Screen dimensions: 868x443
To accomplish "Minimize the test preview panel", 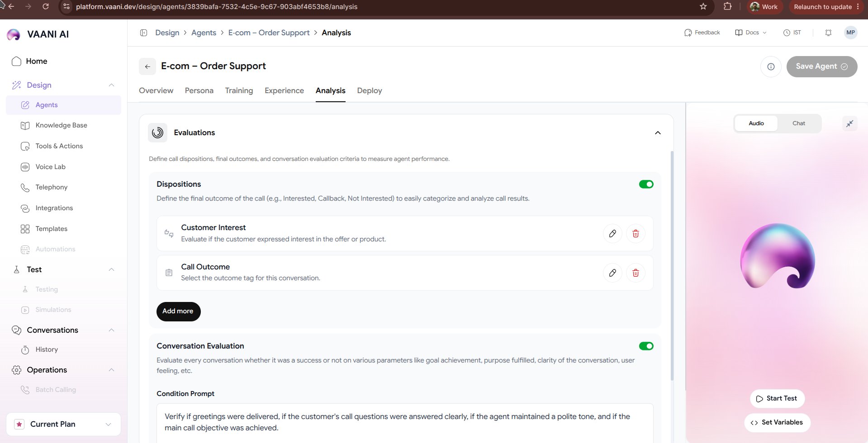I will coord(850,123).
